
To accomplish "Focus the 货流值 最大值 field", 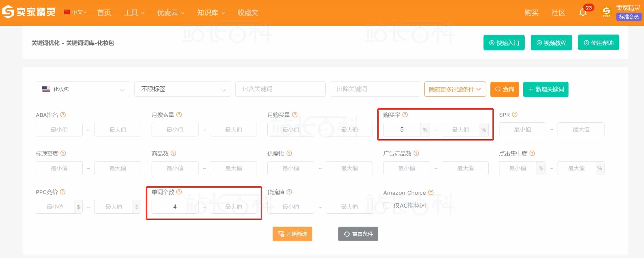I will click(349, 207).
